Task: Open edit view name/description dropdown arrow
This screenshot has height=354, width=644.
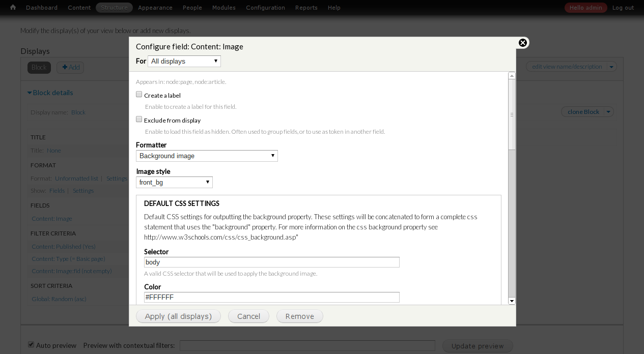Action: (x=612, y=67)
